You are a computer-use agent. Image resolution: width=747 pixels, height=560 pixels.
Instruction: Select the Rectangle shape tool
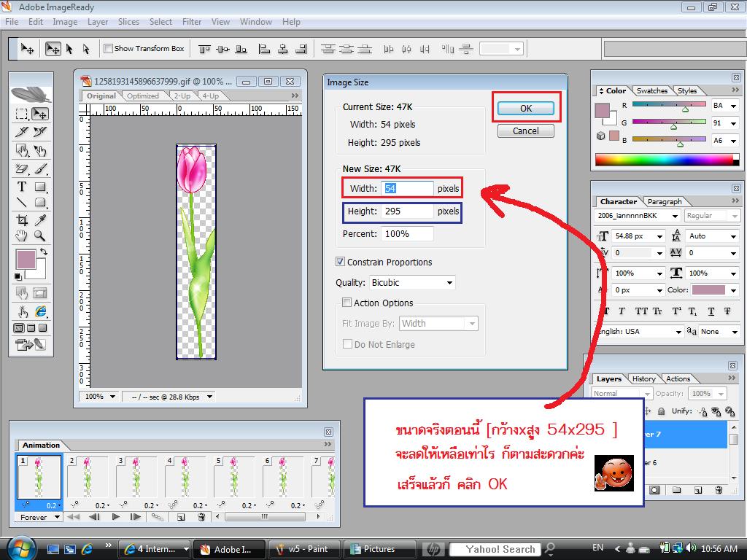pos(40,187)
